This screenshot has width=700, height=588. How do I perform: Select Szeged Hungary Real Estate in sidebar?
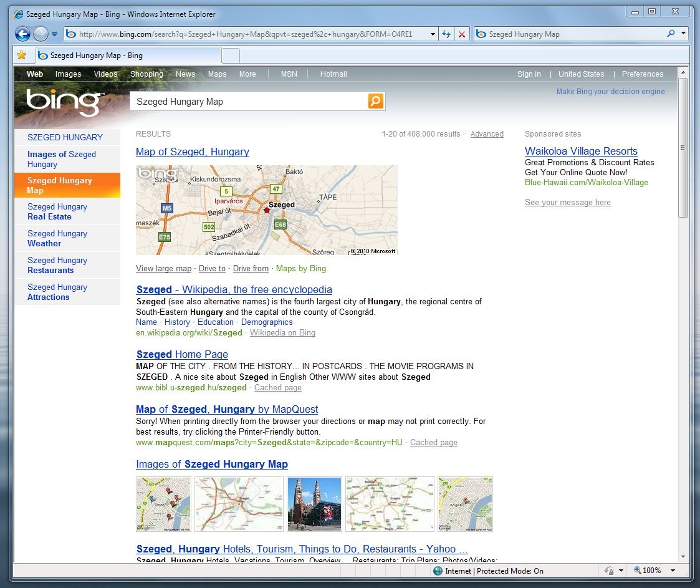67,211
